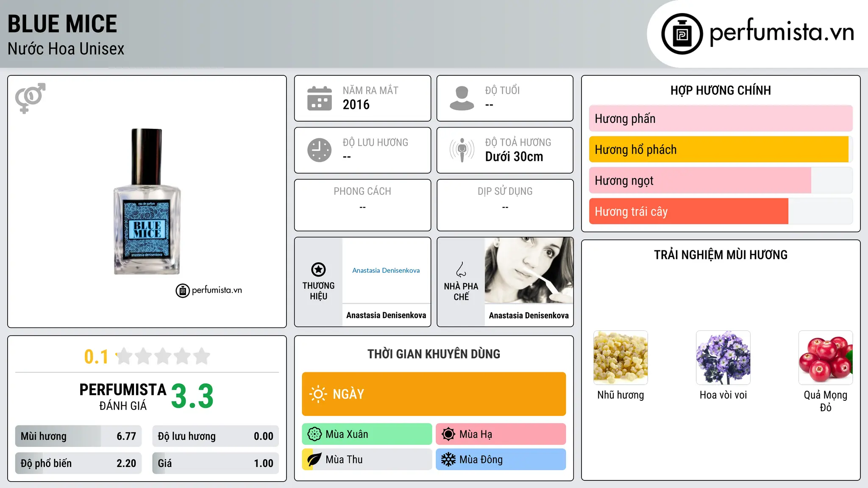This screenshot has width=868, height=488.
Task: Click the snowflake icon for Mùa Đông
Action: pos(448,460)
